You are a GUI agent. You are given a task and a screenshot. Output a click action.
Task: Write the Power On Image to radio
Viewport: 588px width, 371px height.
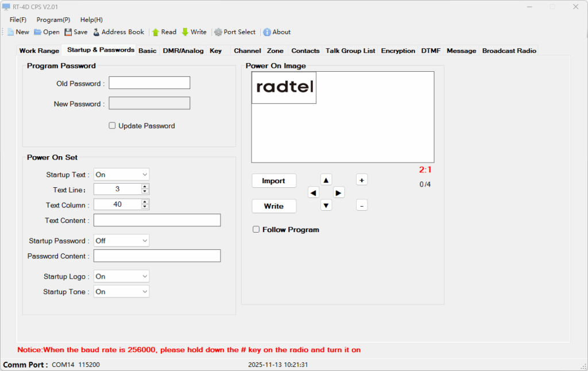[x=274, y=206]
